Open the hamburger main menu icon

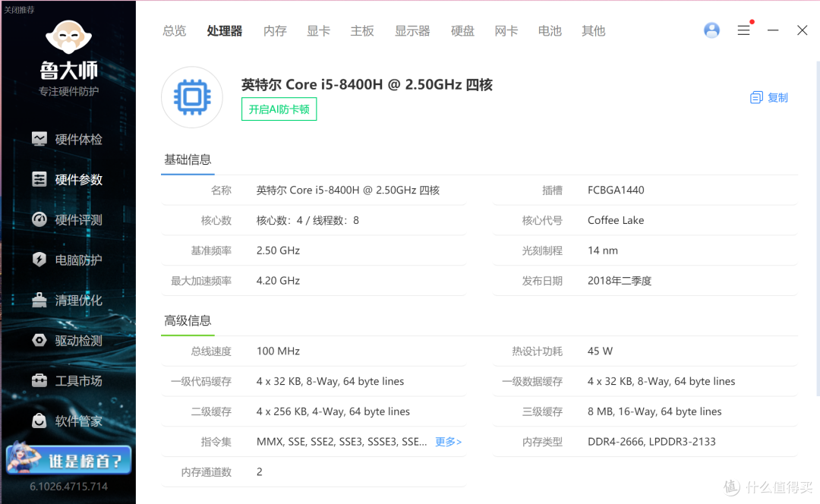pos(743,30)
